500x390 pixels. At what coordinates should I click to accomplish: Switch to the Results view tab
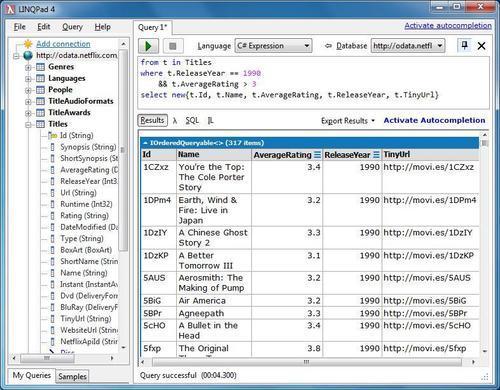152,120
